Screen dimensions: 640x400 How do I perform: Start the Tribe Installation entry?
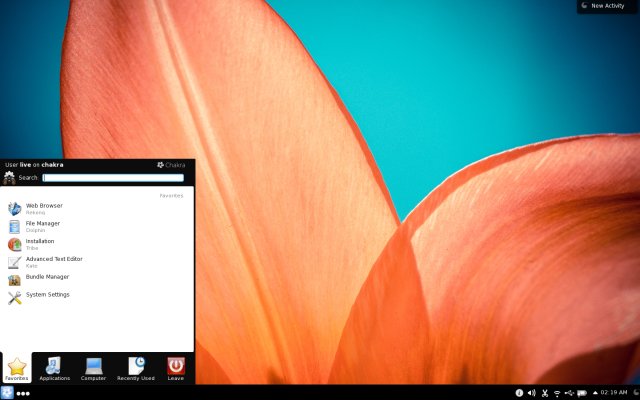click(40, 244)
